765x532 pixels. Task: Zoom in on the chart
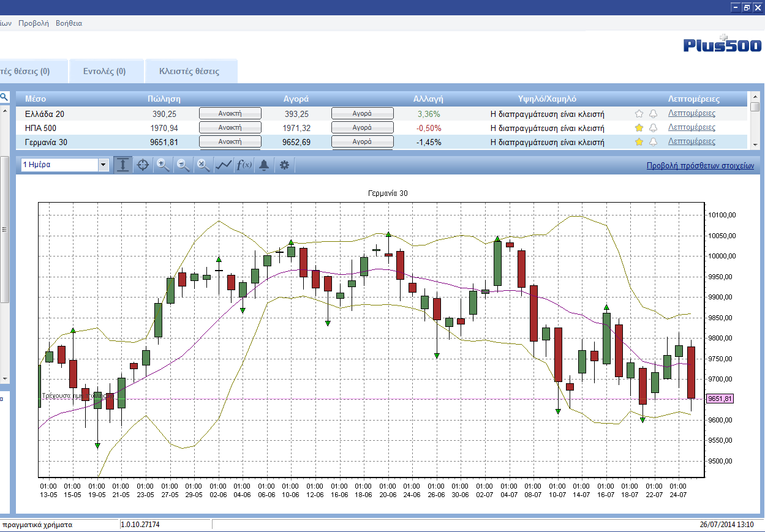(x=163, y=165)
